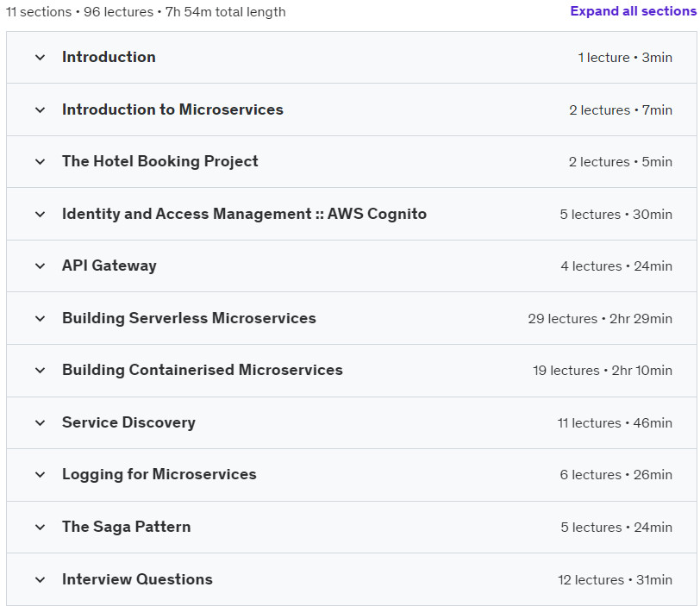Click the Expand all sections link
Viewport: 700px width, 606px height.
pyautogui.click(x=633, y=11)
